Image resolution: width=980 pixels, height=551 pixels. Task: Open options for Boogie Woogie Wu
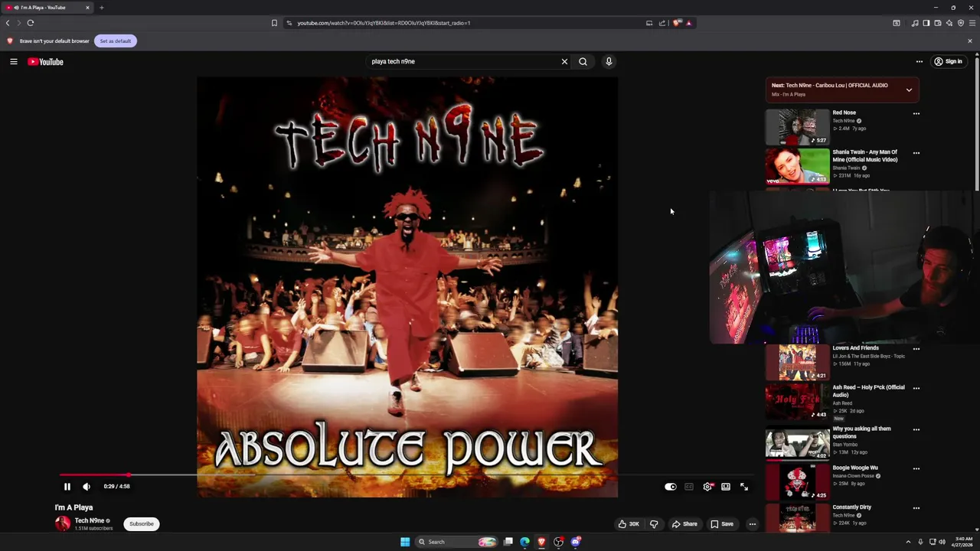click(916, 468)
